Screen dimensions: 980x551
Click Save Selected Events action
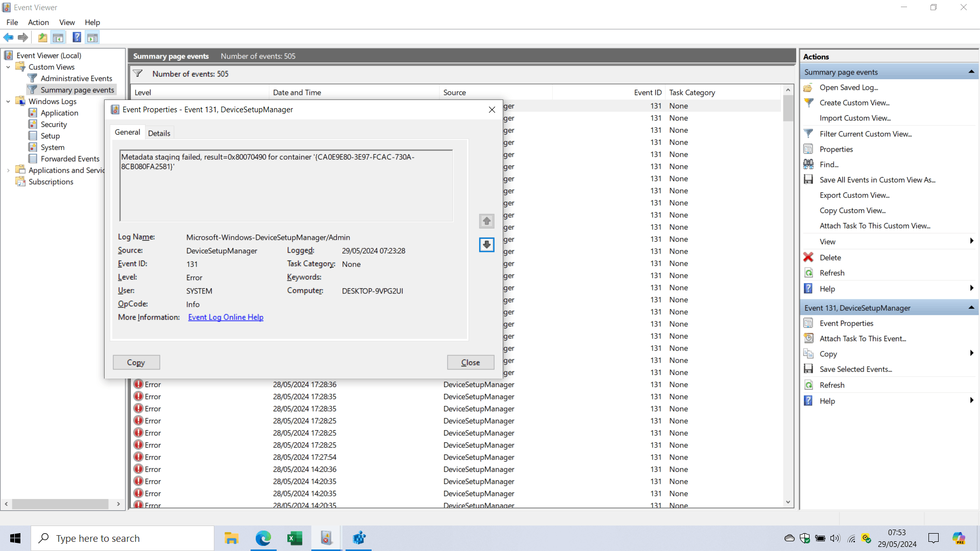point(855,369)
